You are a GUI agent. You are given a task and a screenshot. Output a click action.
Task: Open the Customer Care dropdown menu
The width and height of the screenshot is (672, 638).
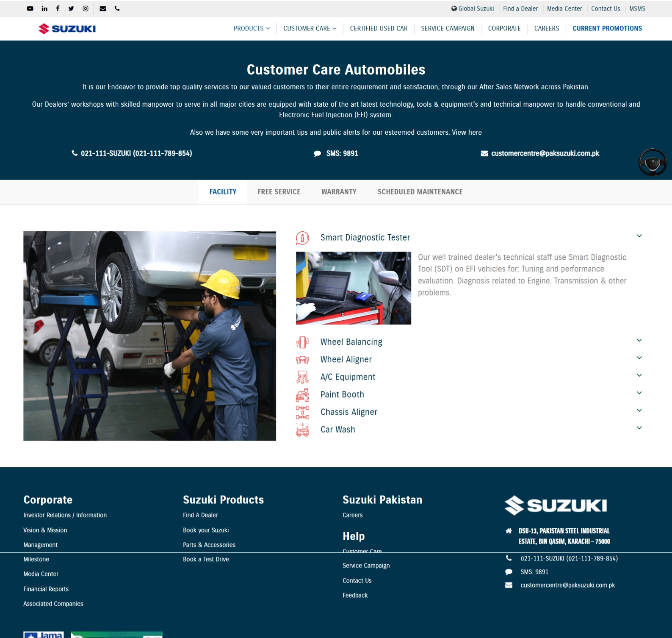[x=310, y=28]
